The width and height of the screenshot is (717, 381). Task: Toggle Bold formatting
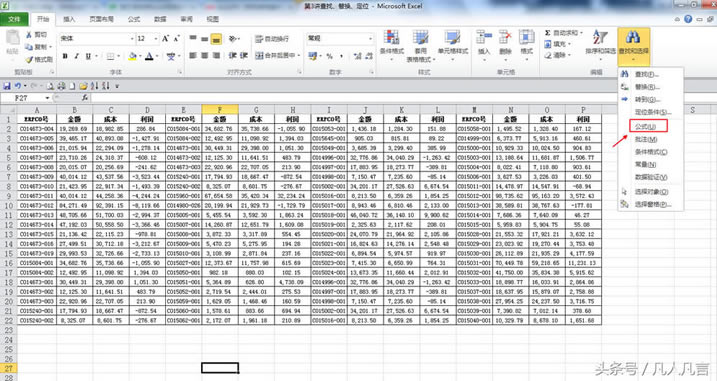pyautogui.click(x=65, y=56)
